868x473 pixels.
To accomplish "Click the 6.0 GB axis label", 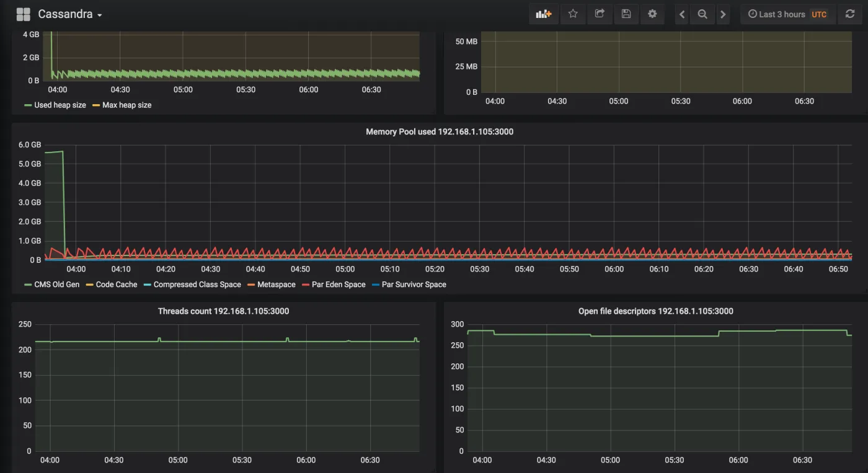I will 30,145.
